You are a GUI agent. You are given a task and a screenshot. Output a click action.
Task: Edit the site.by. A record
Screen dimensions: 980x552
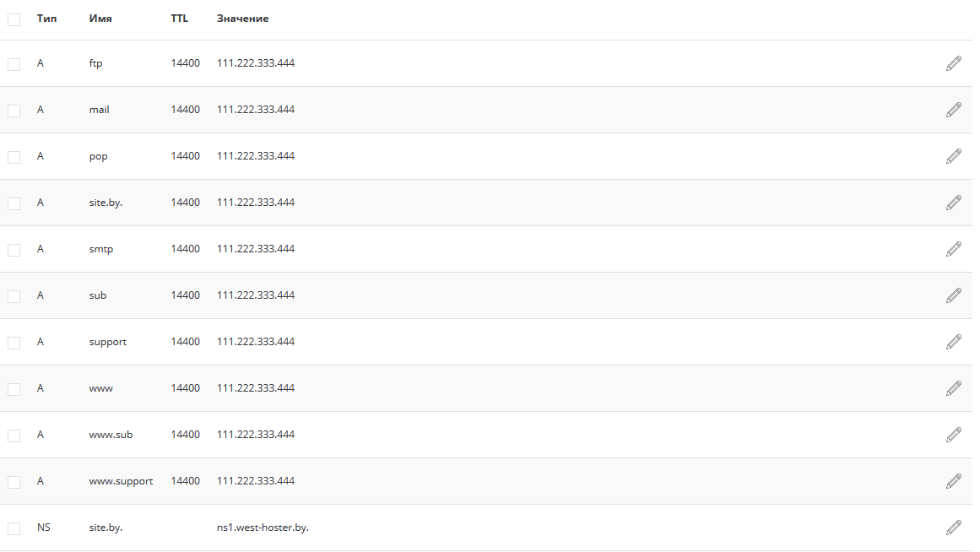[953, 203]
